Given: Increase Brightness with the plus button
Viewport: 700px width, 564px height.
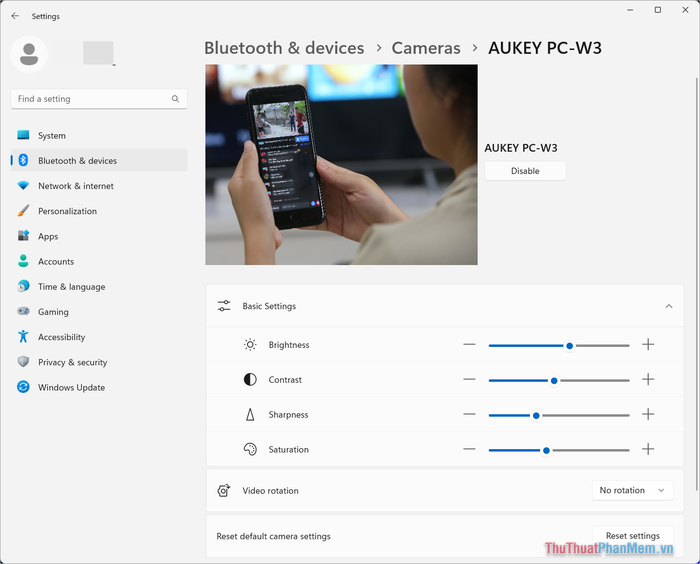Looking at the screenshot, I should coord(648,344).
